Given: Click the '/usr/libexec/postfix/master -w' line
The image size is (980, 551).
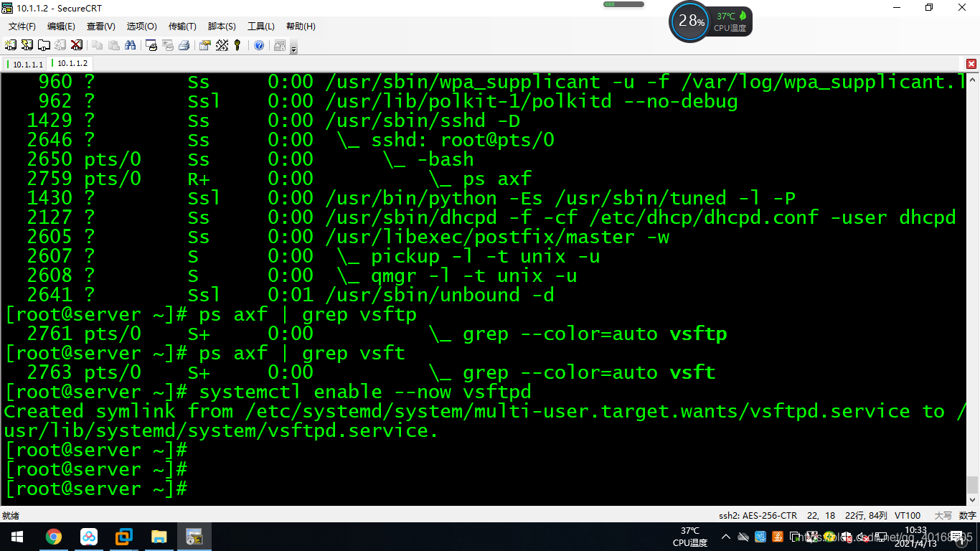Looking at the screenshot, I should pyautogui.click(x=497, y=237).
